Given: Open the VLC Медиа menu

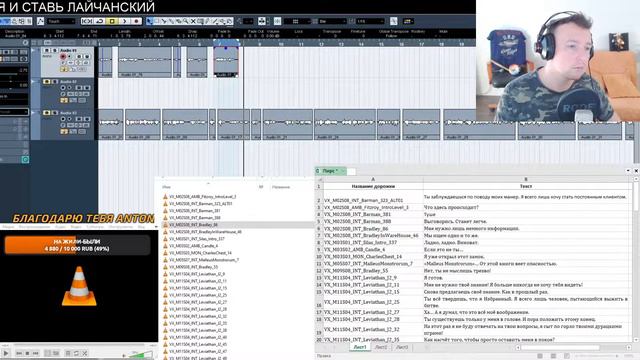Looking at the screenshot, I should point(8,227).
